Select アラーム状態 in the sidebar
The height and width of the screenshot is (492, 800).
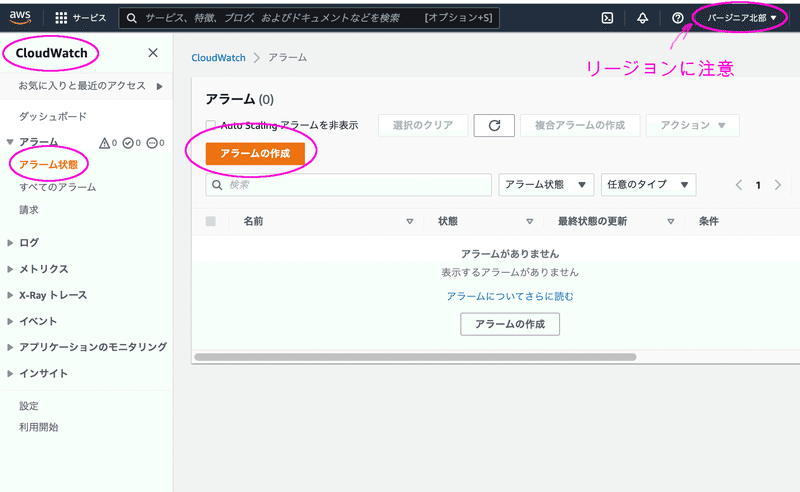coord(48,164)
